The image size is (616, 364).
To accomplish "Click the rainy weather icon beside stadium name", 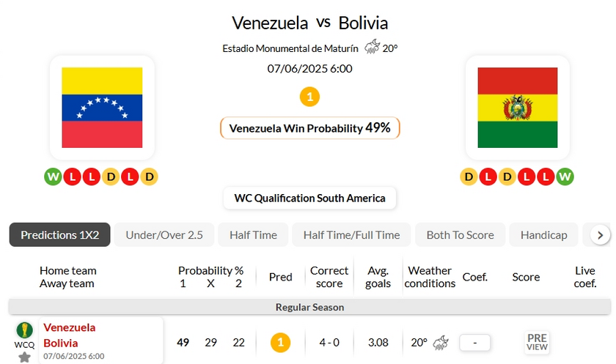I will (x=372, y=48).
